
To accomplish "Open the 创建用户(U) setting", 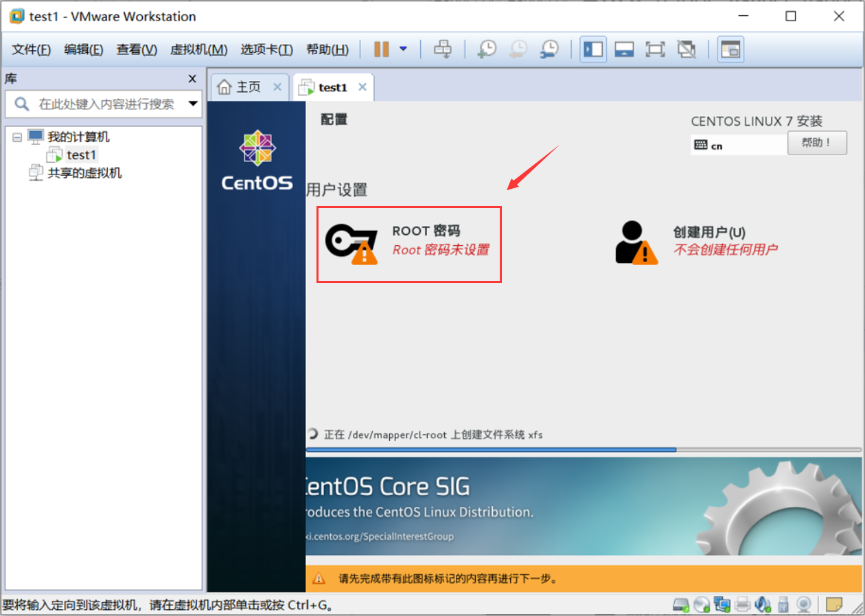I will [696, 241].
